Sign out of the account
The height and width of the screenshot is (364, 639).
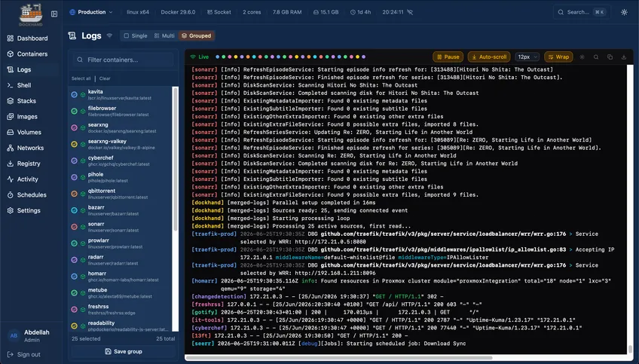coord(24,355)
